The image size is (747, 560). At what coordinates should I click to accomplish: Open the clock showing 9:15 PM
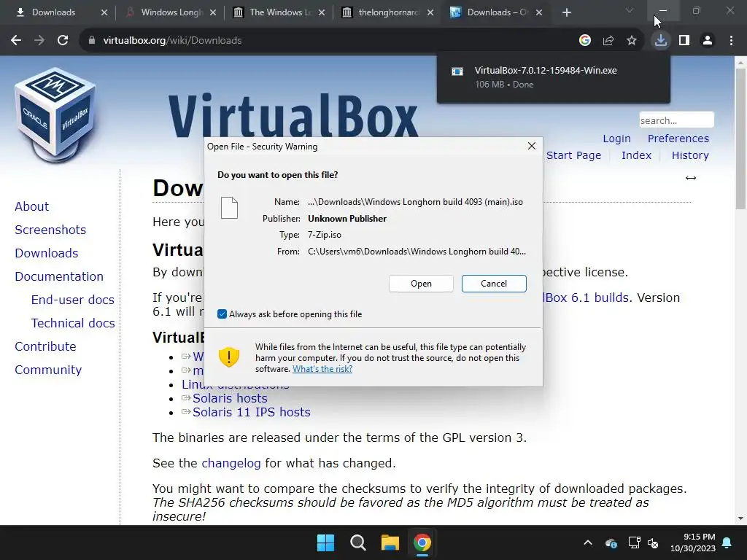(x=693, y=542)
